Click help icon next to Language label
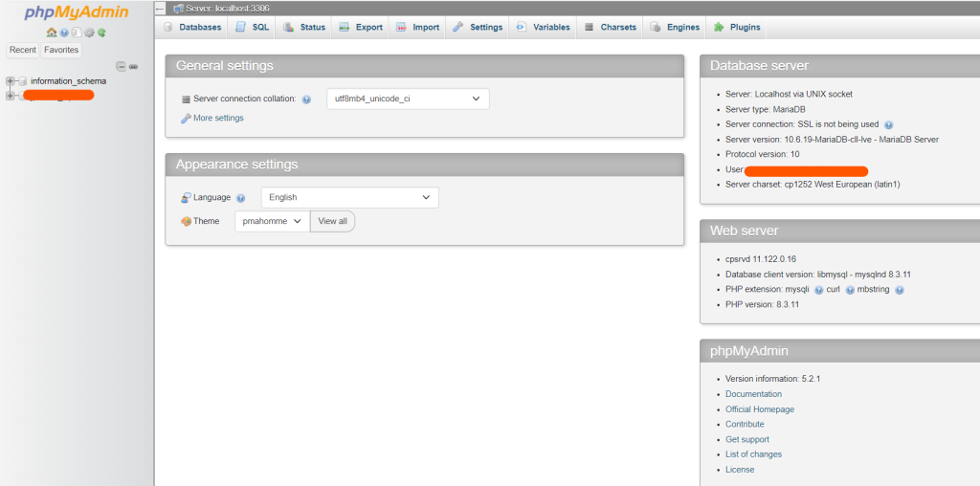Image resolution: width=980 pixels, height=486 pixels. 240,198
